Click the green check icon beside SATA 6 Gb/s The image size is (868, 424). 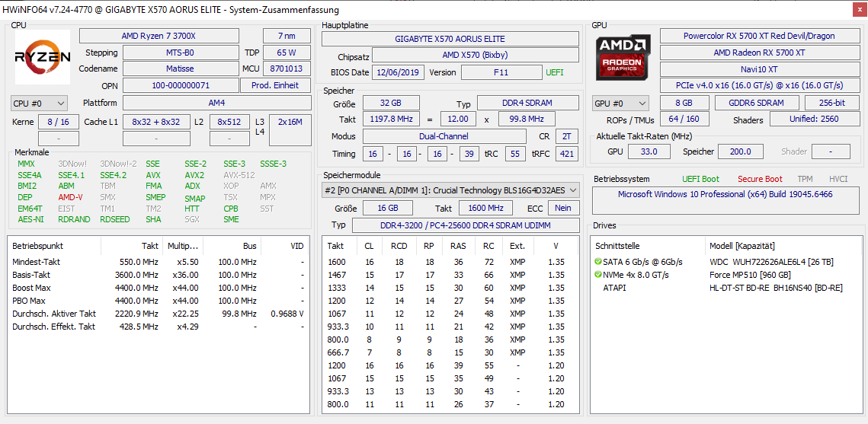tap(597, 261)
